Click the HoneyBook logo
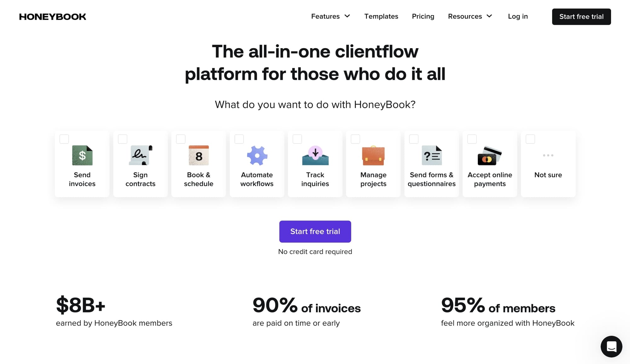Viewport: 630px width, 364px height. 53,17
